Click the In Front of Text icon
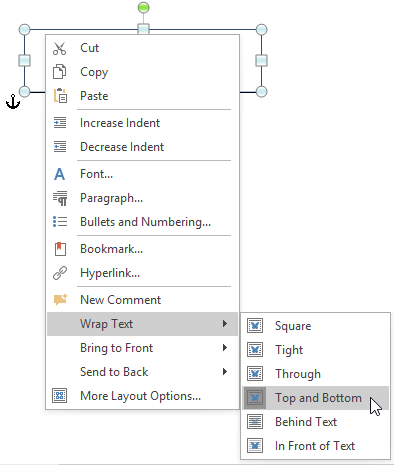 [255, 446]
